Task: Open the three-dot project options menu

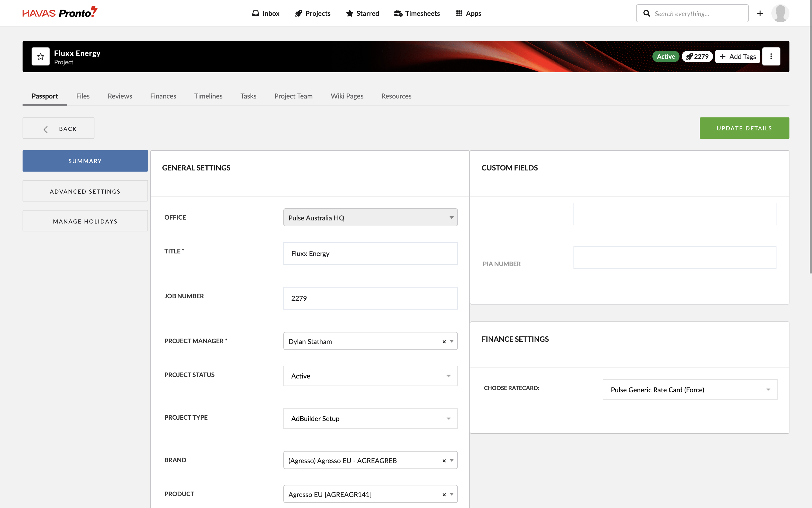Action: pos(771,56)
